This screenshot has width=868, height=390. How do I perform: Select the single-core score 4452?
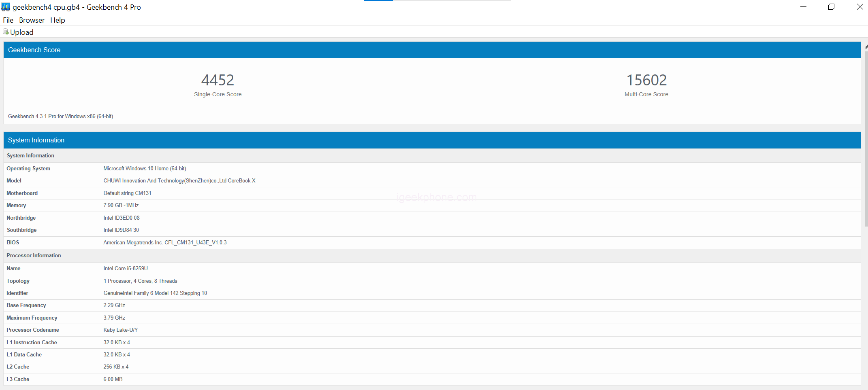[x=218, y=80]
